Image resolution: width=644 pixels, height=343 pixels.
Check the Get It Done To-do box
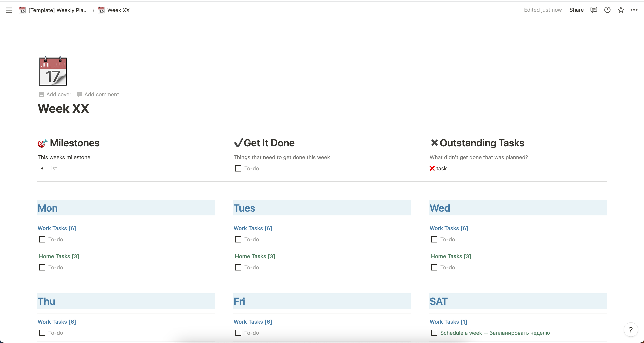(238, 168)
